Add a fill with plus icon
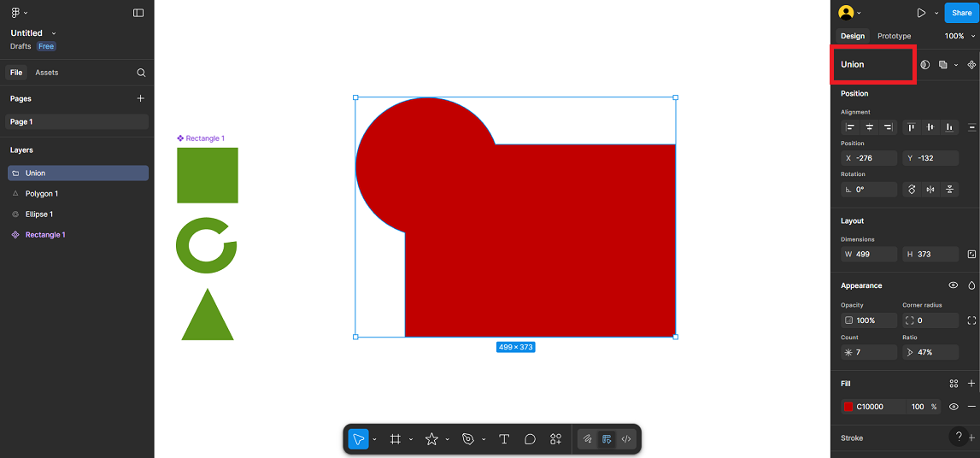Screen dimensions: 980x458 pos(971,384)
